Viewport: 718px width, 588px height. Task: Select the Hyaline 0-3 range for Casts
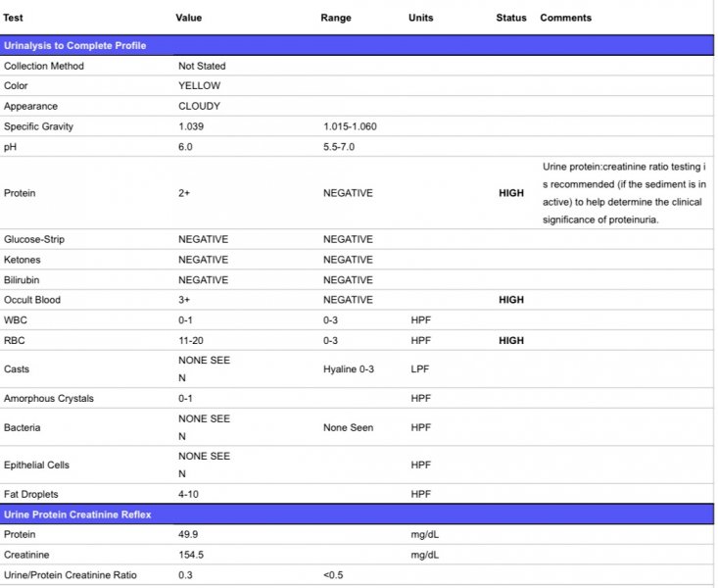(349, 369)
